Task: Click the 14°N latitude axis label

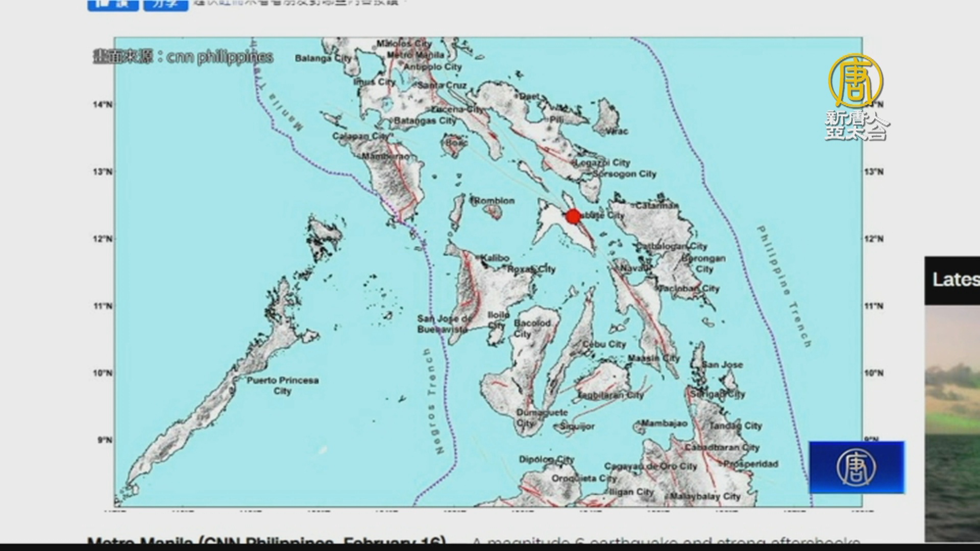Action: [102, 105]
